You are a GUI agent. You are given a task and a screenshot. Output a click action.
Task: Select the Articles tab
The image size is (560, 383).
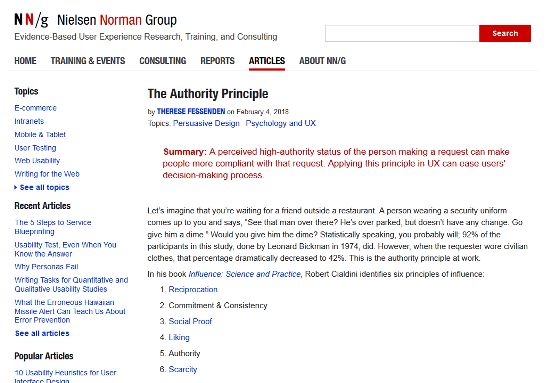point(267,61)
